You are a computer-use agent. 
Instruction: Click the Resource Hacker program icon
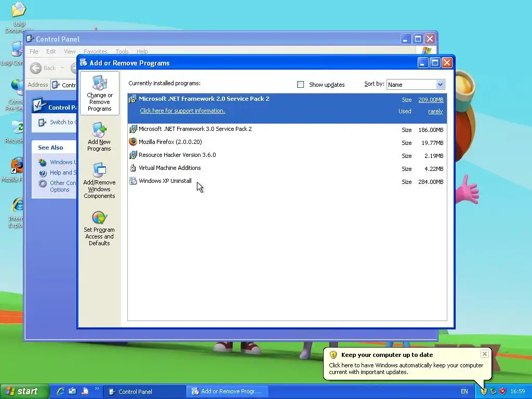133,155
